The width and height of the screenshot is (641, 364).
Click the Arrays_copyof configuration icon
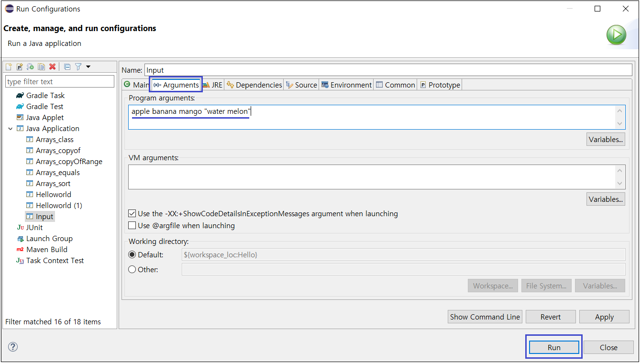point(30,151)
